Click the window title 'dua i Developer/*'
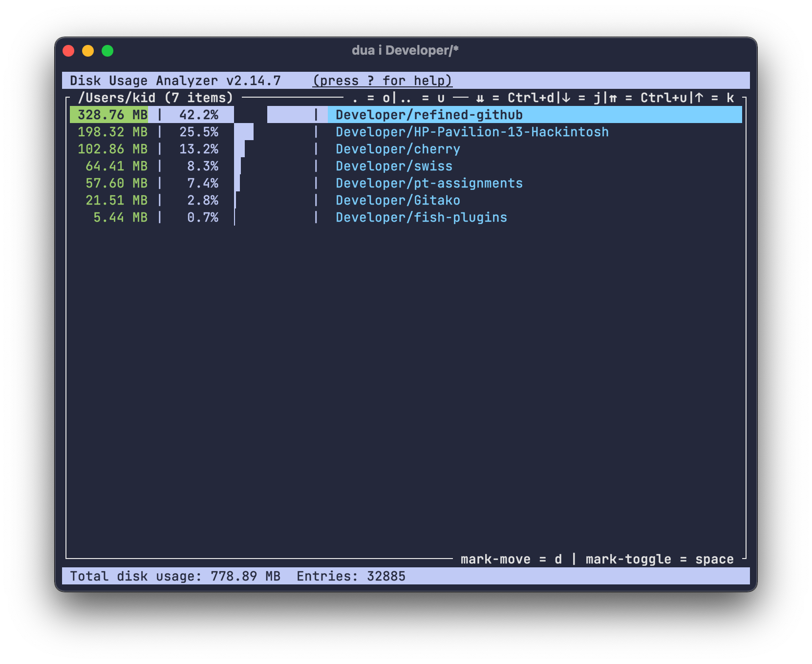 pos(406,50)
